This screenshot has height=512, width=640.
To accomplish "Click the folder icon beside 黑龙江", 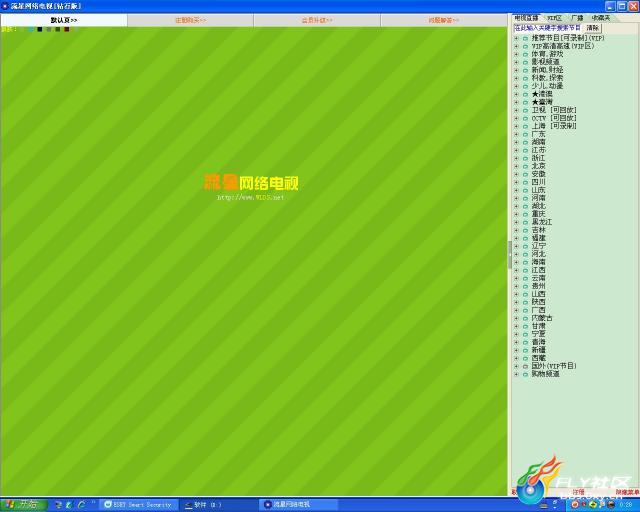I will coord(525,222).
